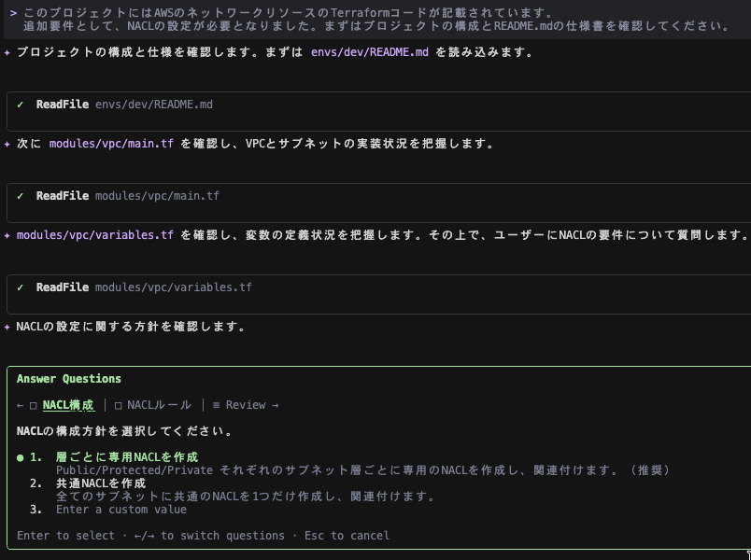Image resolution: width=751 pixels, height=560 pixels.
Task: Open the Review tab
Action: (245, 405)
